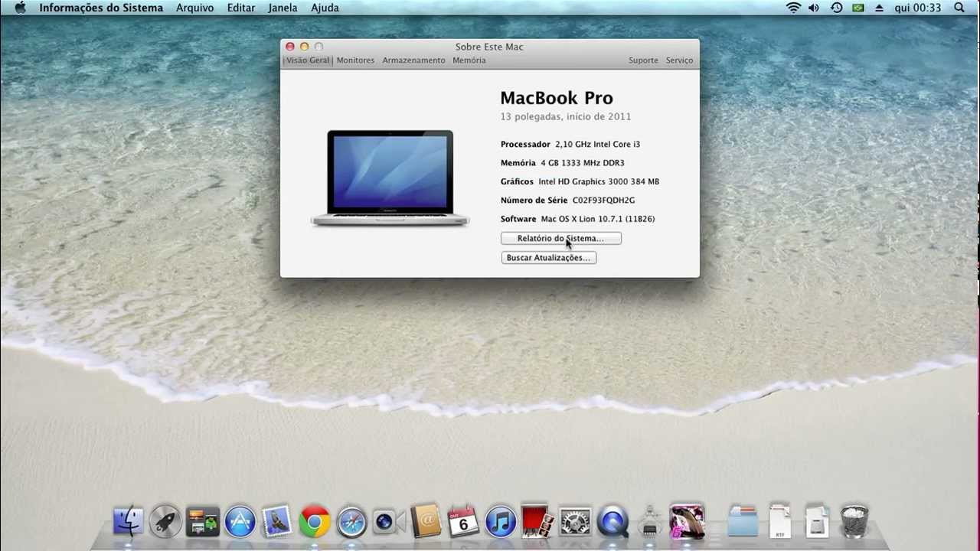The image size is (980, 551).
Task: Open the pink app icon in dock
Action: click(x=687, y=522)
